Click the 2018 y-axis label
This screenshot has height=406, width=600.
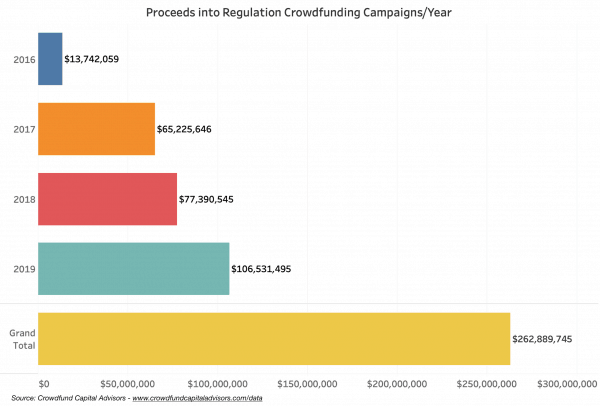[x=25, y=200]
